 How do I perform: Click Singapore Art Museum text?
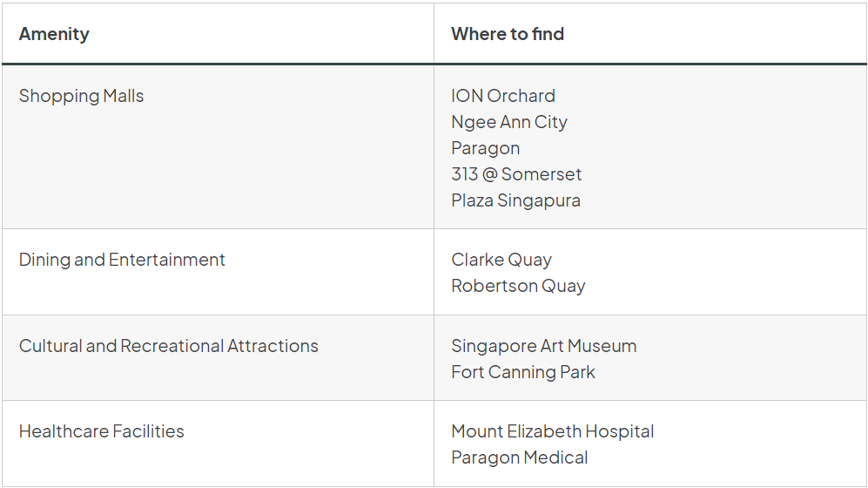click(x=544, y=346)
